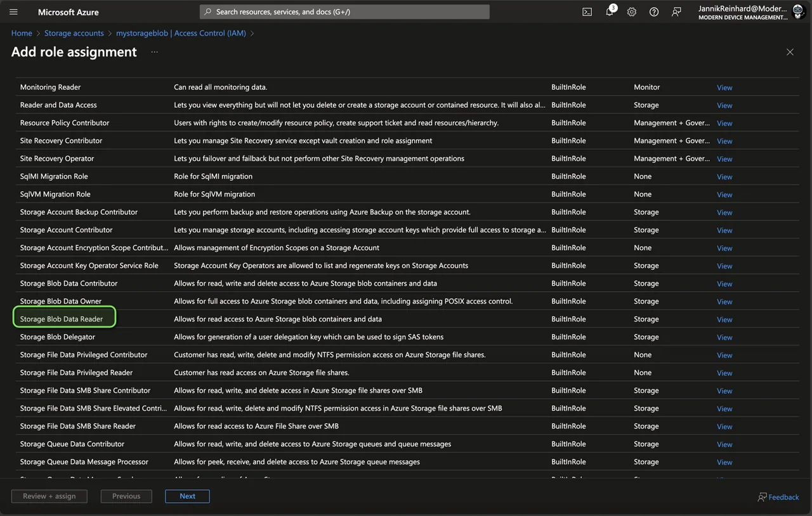Click the top bar feedback icon
This screenshot has height=516, width=812.
tap(676, 12)
